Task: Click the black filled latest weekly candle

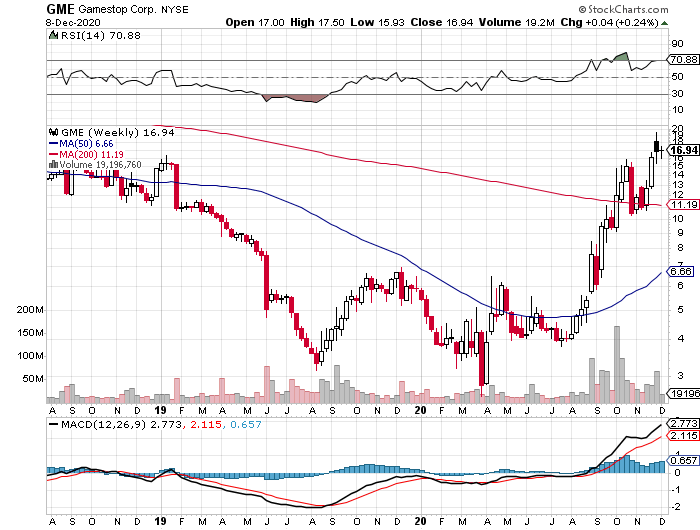Action: 656,146
